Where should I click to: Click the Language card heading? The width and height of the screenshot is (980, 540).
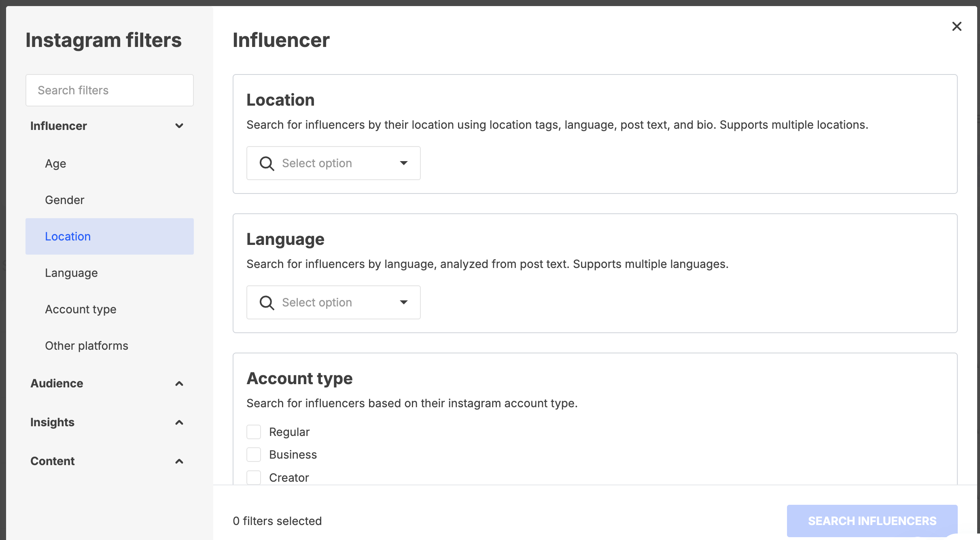tap(285, 239)
